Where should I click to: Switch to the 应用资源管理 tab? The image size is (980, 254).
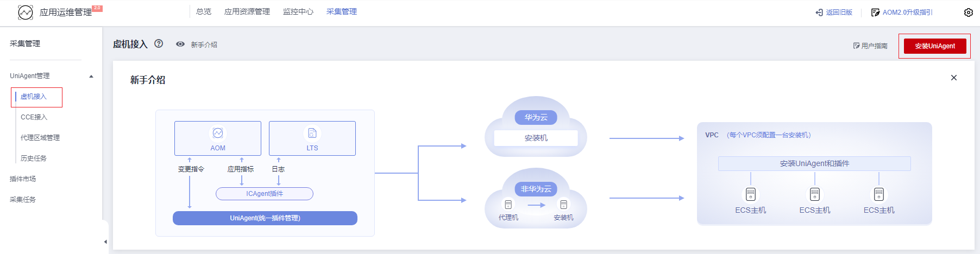(x=247, y=11)
